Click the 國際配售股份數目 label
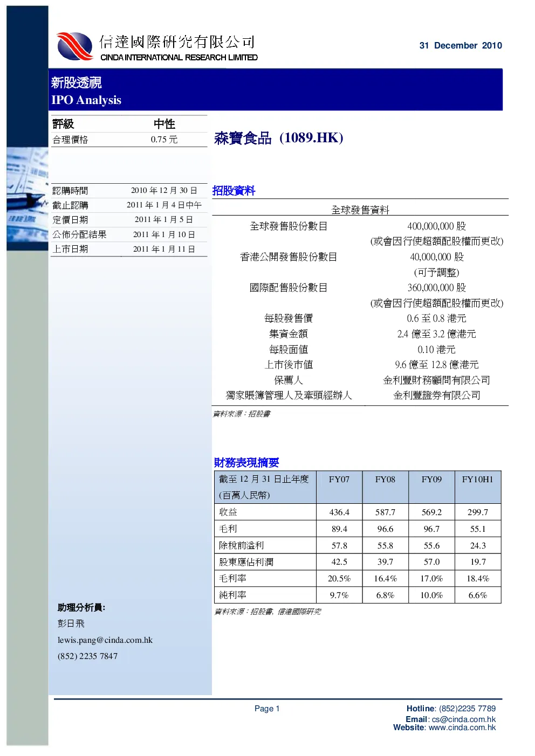Image resolution: width=535 pixels, height=756 pixels. pos(289,288)
